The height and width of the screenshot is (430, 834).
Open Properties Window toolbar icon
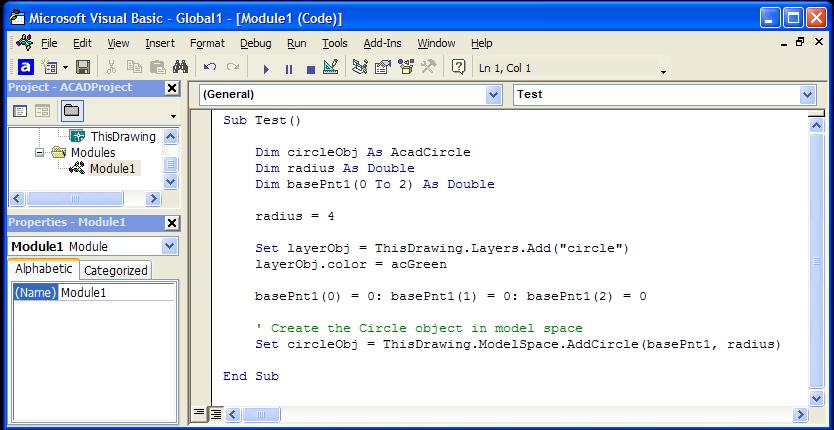(x=383, y=68)
